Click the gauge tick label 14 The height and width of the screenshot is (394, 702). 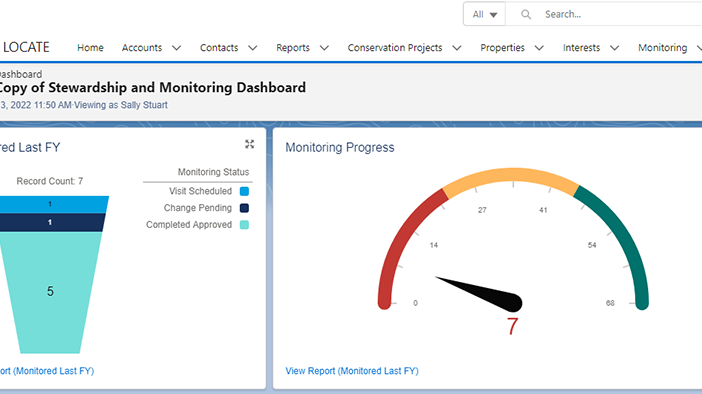(434, 245)
